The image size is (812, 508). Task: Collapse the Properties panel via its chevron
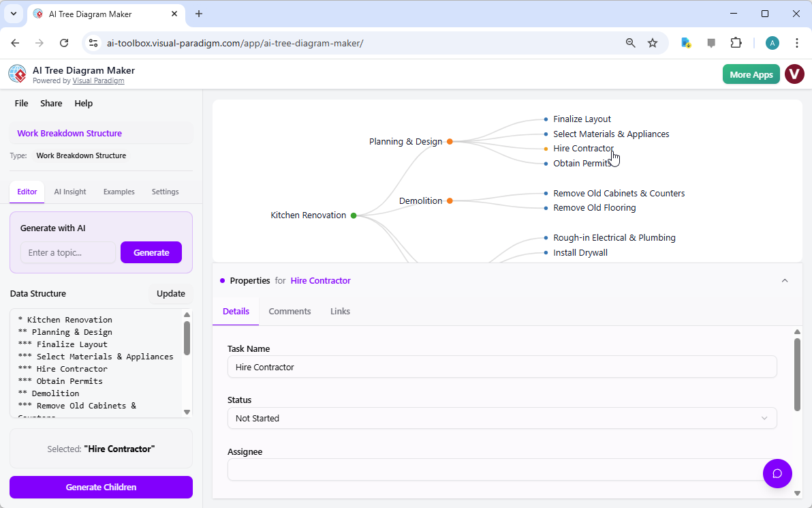(x=785, y=280)
